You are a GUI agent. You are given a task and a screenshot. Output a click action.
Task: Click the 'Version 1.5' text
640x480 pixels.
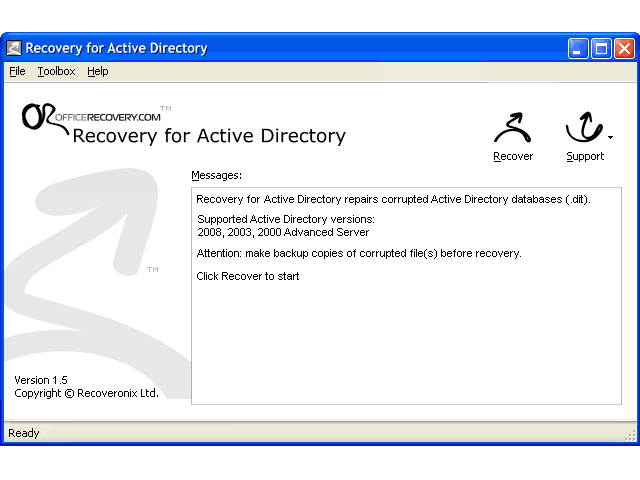(x=41, y=380)
